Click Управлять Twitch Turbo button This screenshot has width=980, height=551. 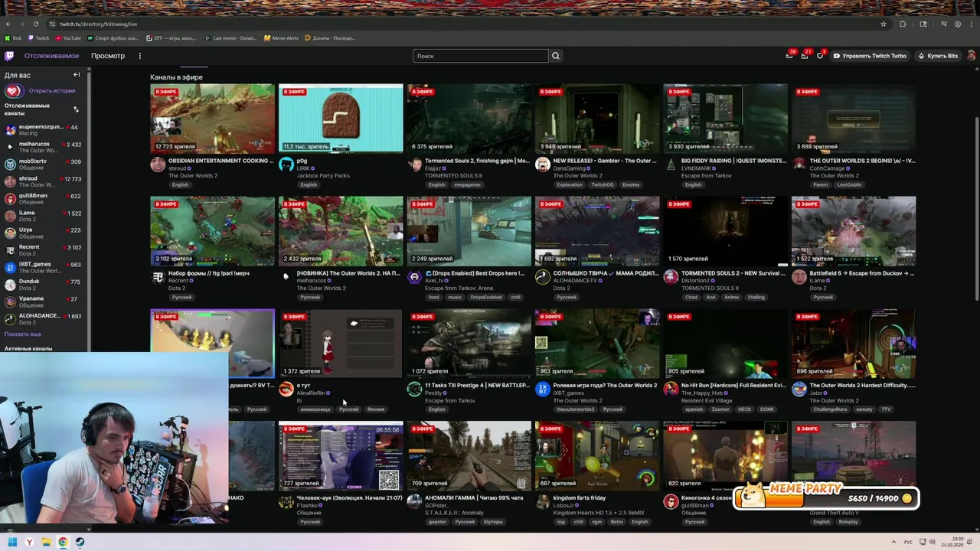coord(870,56)
